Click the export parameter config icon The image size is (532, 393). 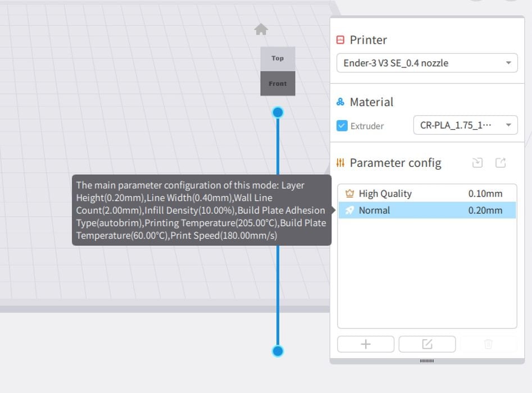pos(501,163)
